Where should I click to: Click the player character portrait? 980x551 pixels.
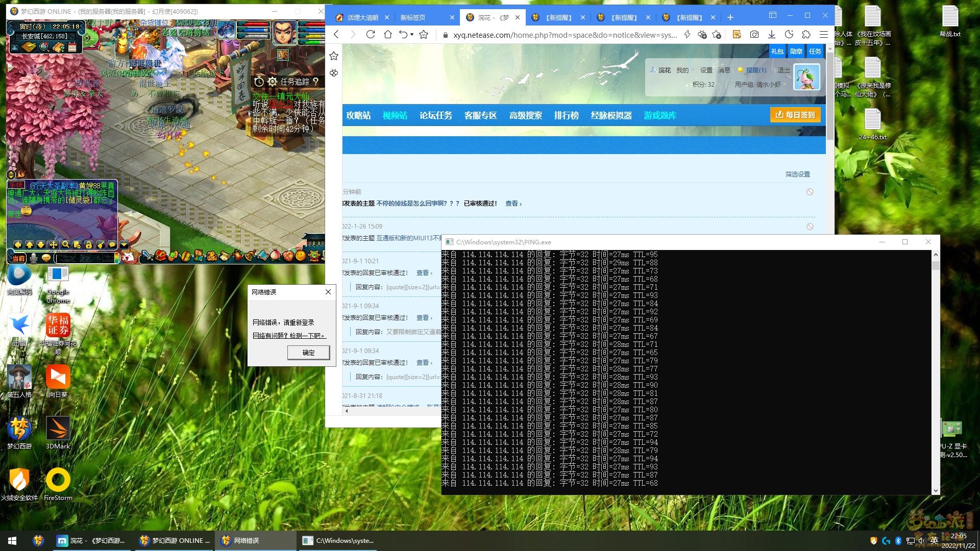coord(284,33)
